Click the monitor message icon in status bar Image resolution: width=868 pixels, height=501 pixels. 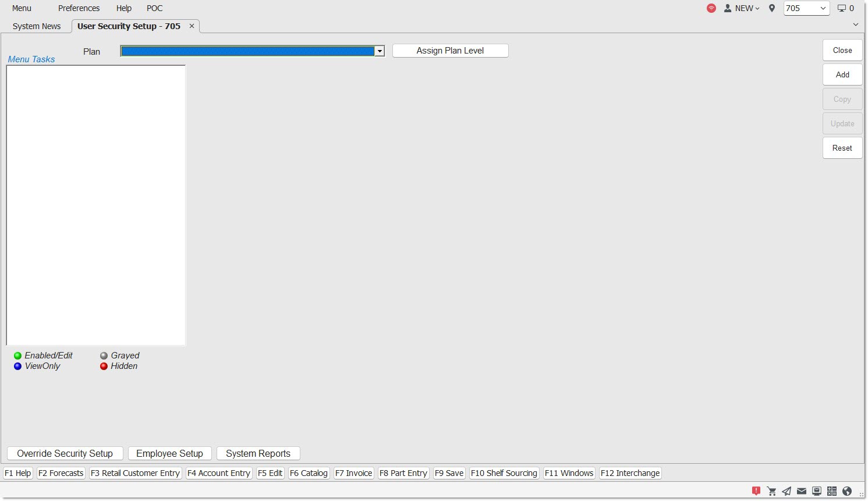point(817,491)
